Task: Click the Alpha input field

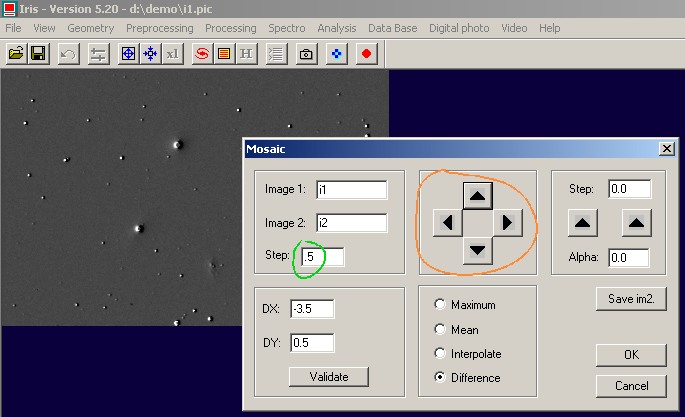Action: tap(629, 258)
